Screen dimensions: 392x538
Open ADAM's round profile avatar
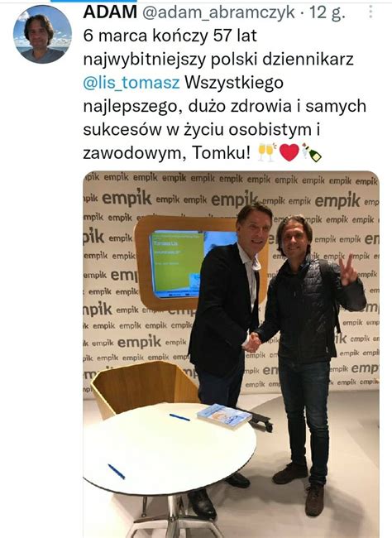coord(42,34)
